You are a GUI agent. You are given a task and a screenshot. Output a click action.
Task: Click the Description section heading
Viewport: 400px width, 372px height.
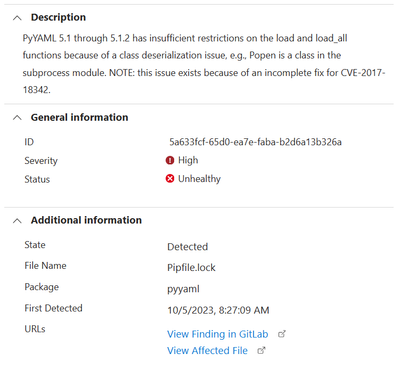click(x=58, y=17)
